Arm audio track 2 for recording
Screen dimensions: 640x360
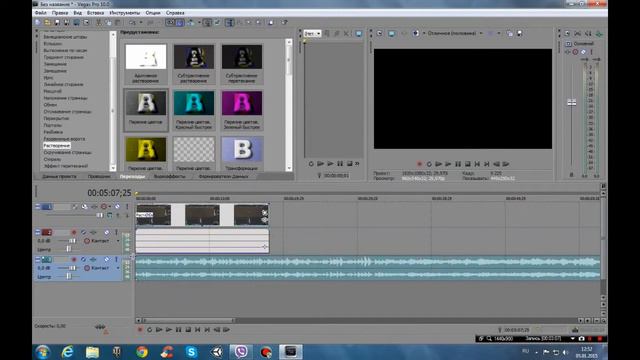[x=74, y=232]
